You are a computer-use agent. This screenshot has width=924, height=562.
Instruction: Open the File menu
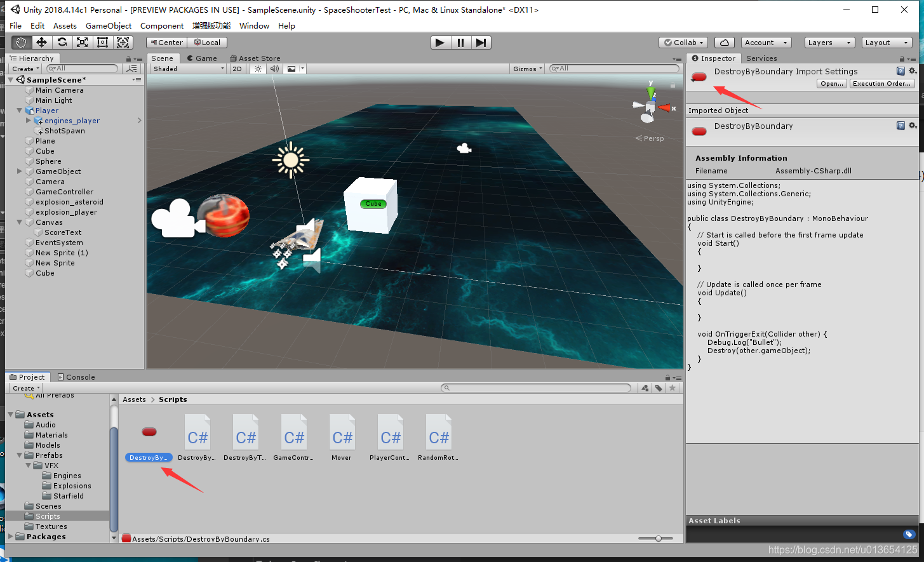(x=16, y=25)
